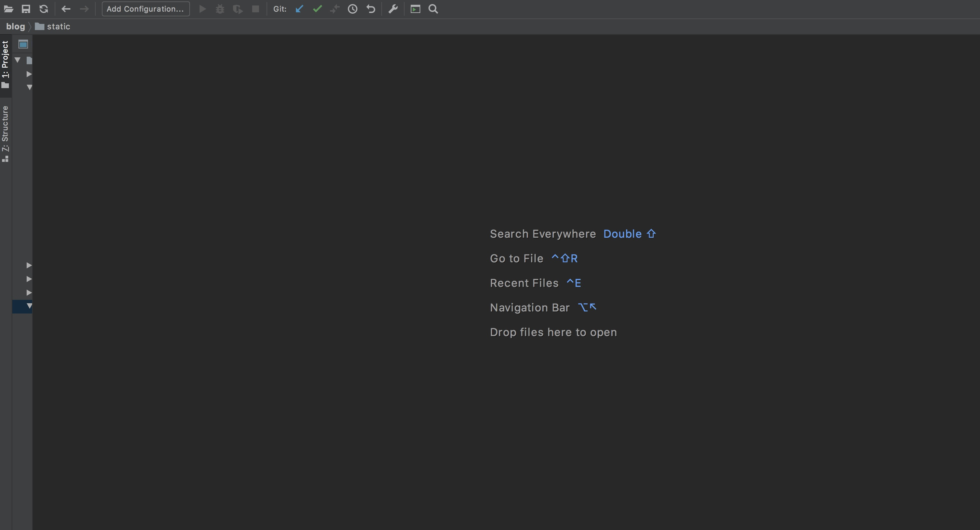This screenshot has height=530, width=980.
Task: Navigate forward with the right arrow
Action: point(84,9)
